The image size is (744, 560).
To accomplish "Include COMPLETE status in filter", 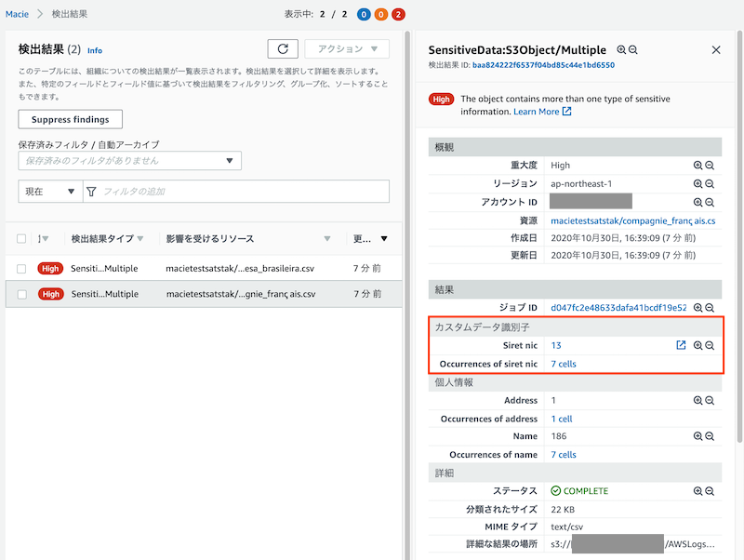I will pos(698,491).
